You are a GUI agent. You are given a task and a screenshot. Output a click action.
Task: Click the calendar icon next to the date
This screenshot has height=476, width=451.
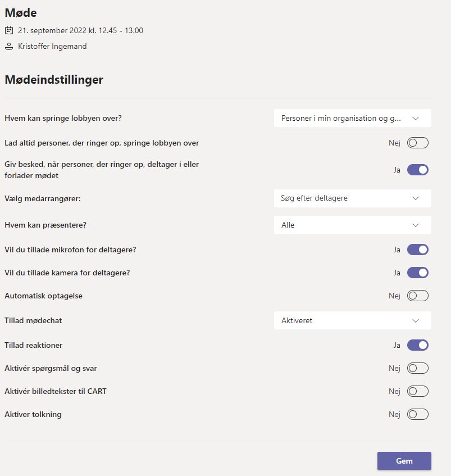(9, 30)
